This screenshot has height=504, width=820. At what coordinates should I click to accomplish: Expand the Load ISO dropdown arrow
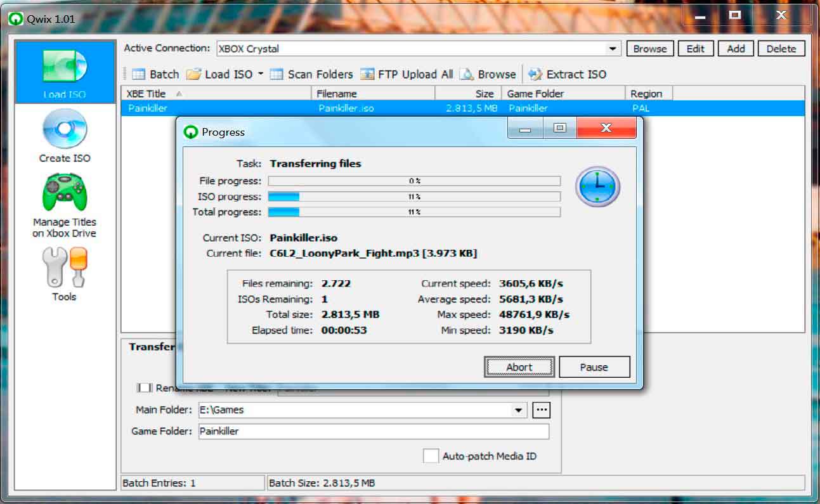click(260, 74)
